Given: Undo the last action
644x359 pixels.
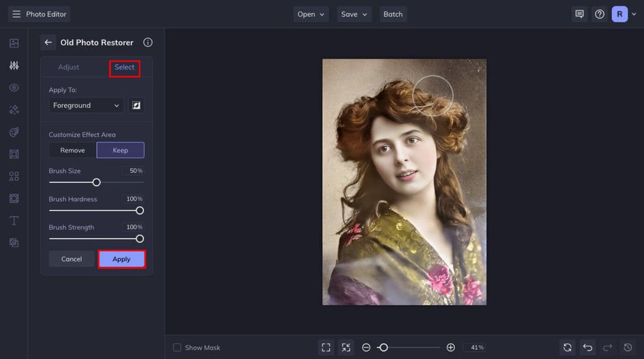Looking at the screenshot, I should 587,347.
